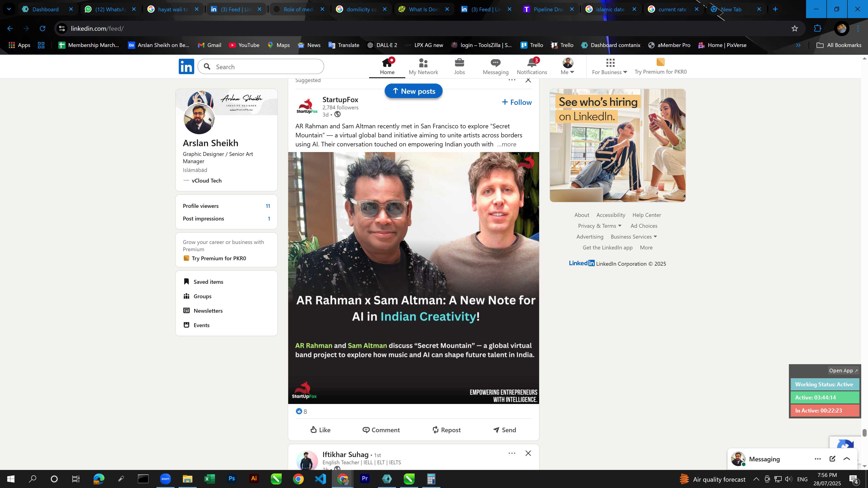Go back with browser back arrow
This screenshot has width=868, height=488.
tap(10, 28)
